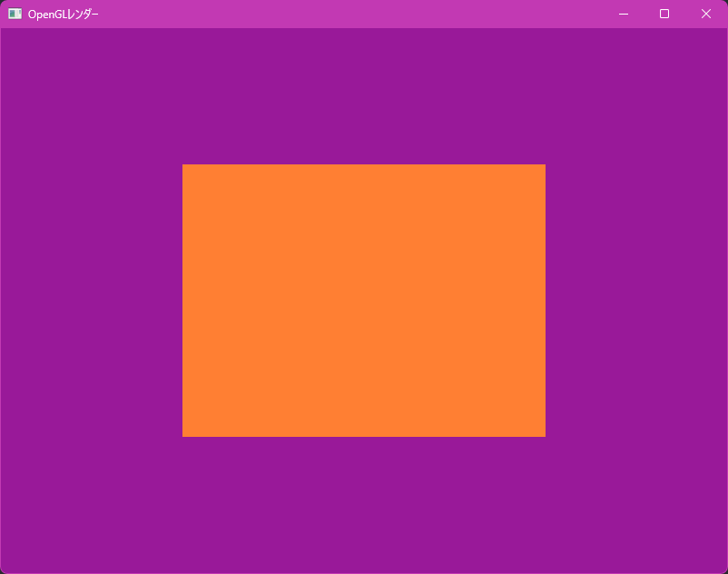Image resolution: width=728 pixels, height=574 pixels.
Task: Click the middle of the orange rectangle's top edge
Action: pyautogui.click(x=364, y=166)
